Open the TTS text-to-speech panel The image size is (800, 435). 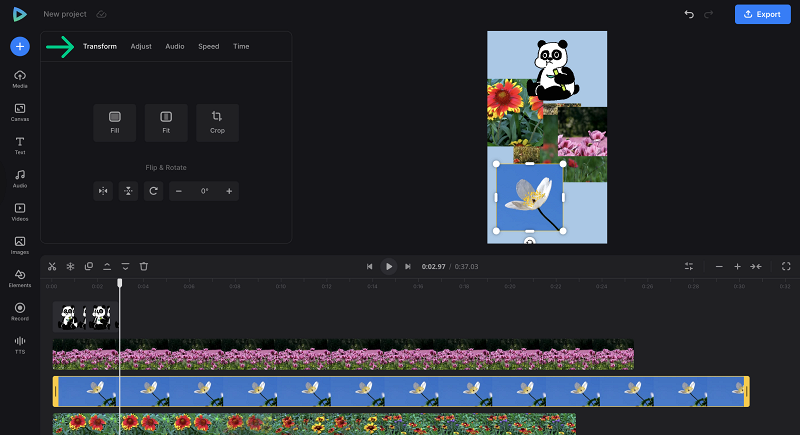[20, 345]
